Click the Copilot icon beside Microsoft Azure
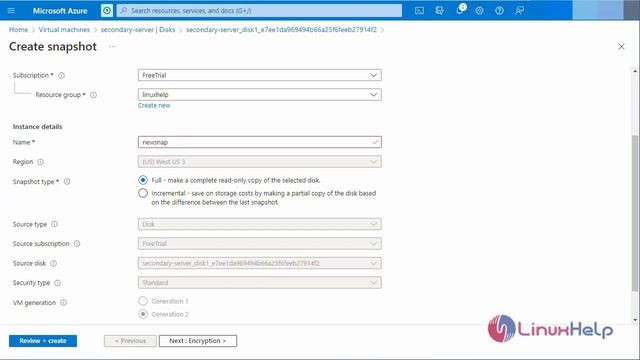The height and width of the screenshot is (360, 640). pyautogui.click(x=107, y=11)
